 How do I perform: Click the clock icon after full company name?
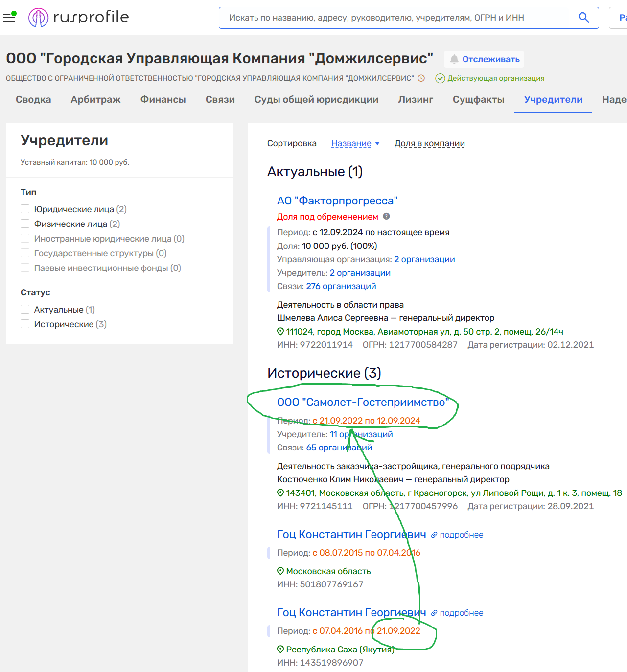(421, 78)
